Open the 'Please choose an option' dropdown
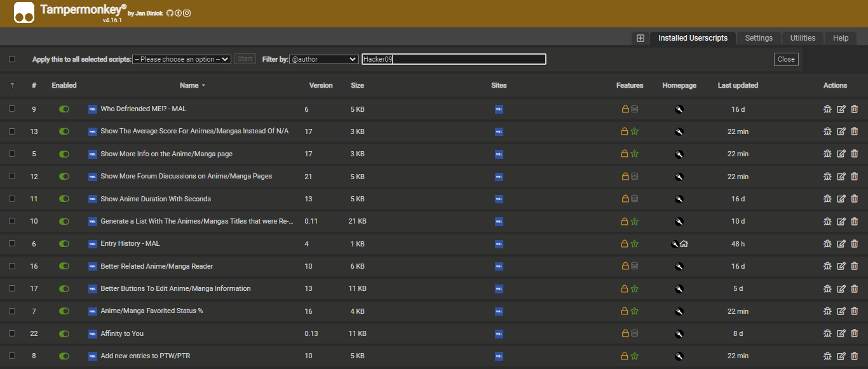The image size is (868, 369). [181, 59]
